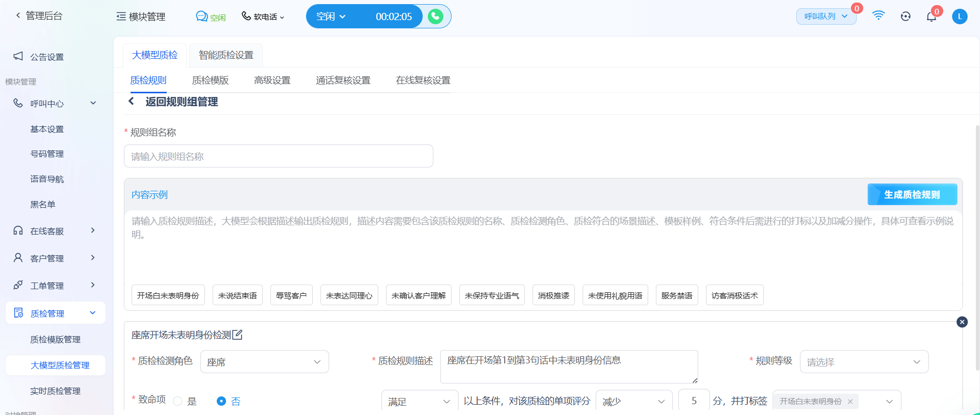Open the 规则等级 dropdown
The height and width of the screenshot is (415, 980).
point(864,362)
